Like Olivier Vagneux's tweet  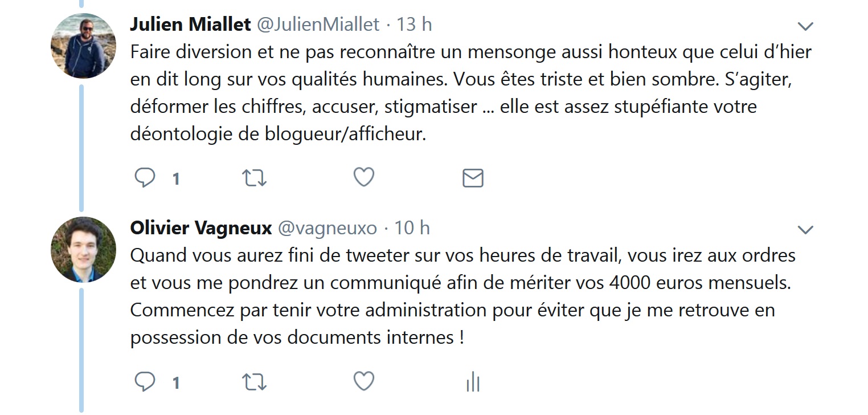click(364, 381)
